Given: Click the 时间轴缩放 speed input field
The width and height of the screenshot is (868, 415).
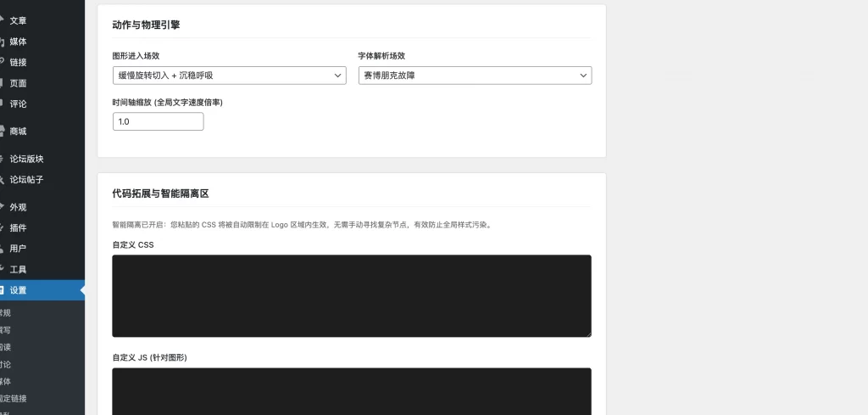Looking at the screenshot, I should click(x=158, y=121).
